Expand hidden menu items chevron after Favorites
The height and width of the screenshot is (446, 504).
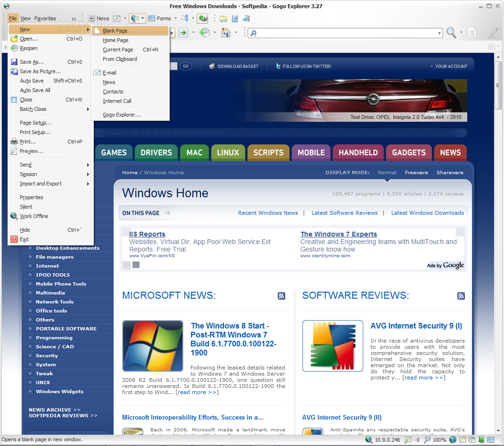click(x=74, y=19)
